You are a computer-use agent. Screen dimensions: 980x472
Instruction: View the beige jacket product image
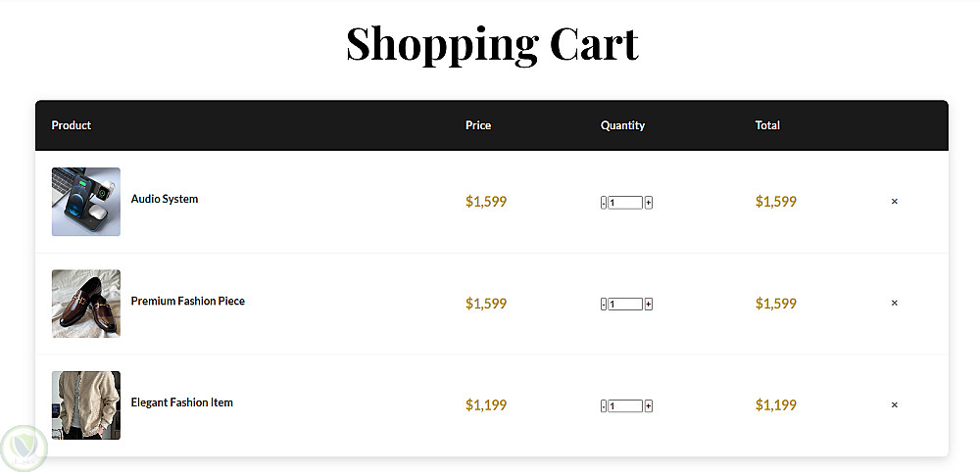coord(86,405)
